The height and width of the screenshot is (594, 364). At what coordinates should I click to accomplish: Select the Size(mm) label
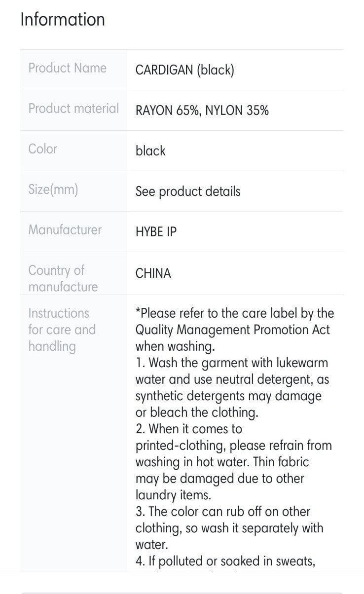pos(53,190)
